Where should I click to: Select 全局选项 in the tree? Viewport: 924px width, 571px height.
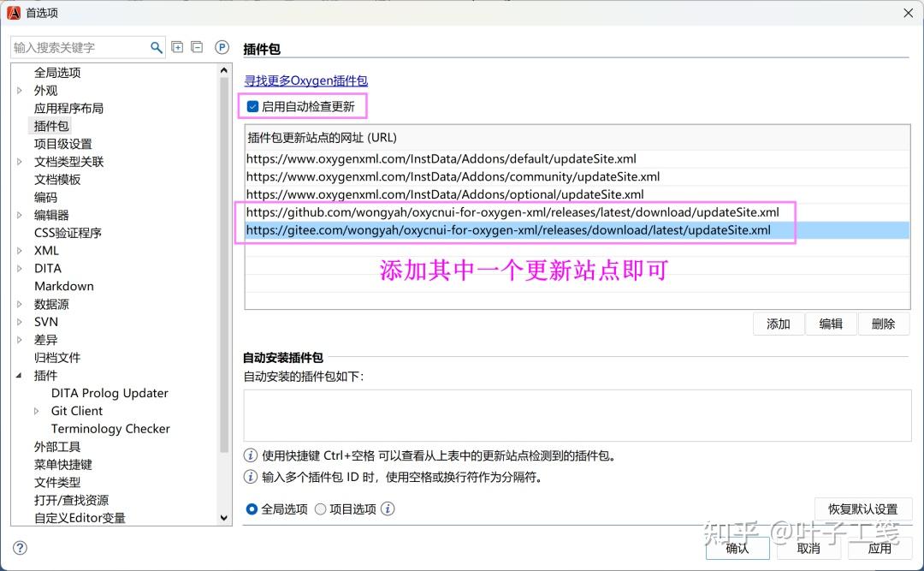(57, 73)
